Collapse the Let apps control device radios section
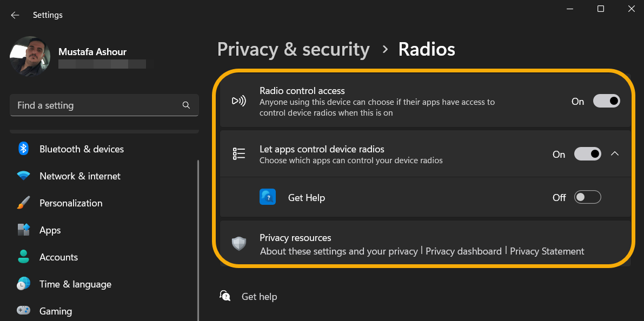The height and width of the screenshot is (321, 644). 615,153
